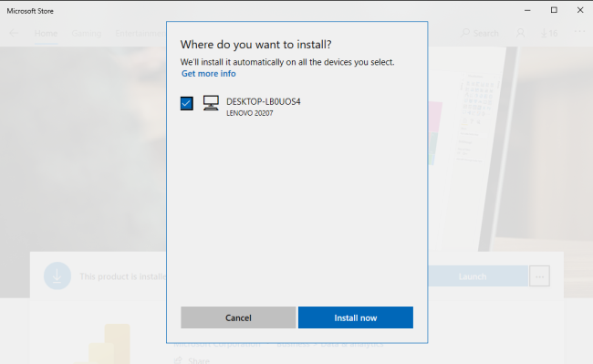Select the DESKTOP-LB0UOS4 device name text
This screenshot has height=364, width=593.
click(x=264, y=101)
